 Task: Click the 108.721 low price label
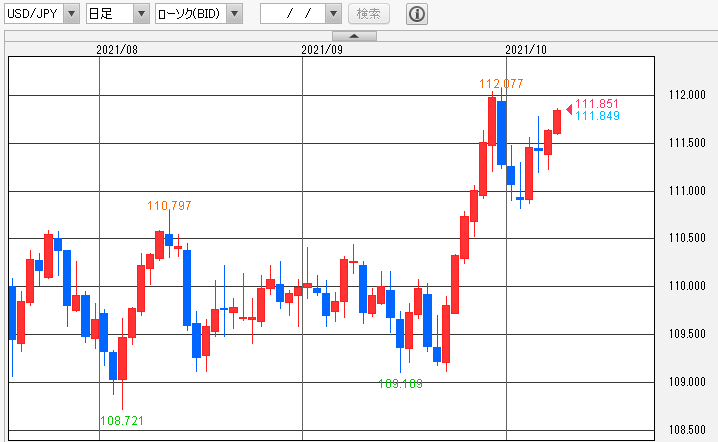(x=122, y=420)
